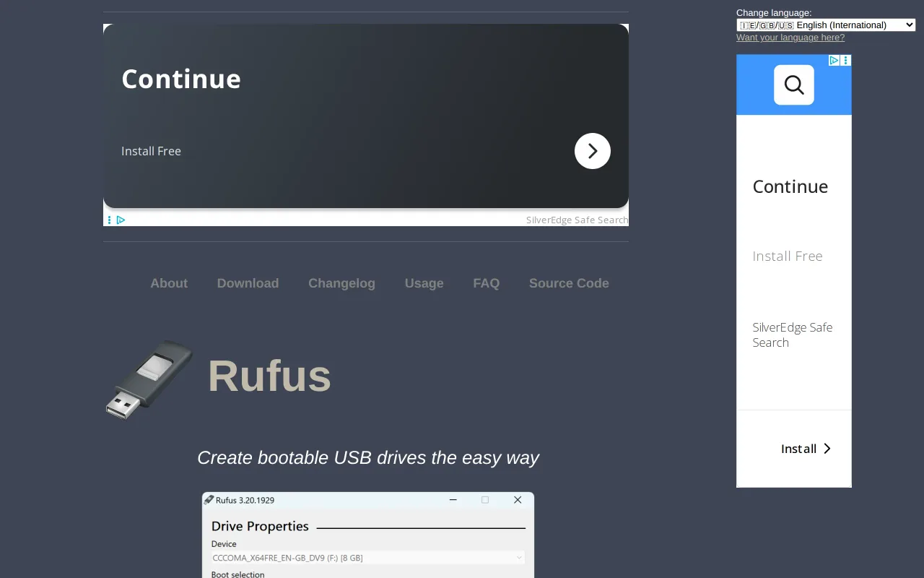Screen dimensions: 924x578
Task: Visit the Source Code link
Action: [569, 283]
